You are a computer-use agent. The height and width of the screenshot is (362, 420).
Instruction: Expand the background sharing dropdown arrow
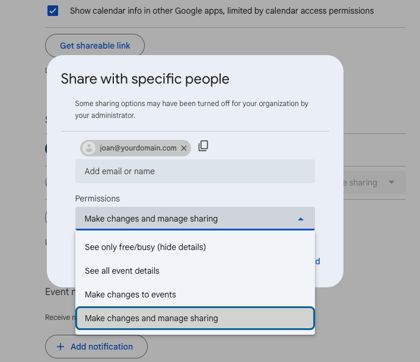coord(391,182)
